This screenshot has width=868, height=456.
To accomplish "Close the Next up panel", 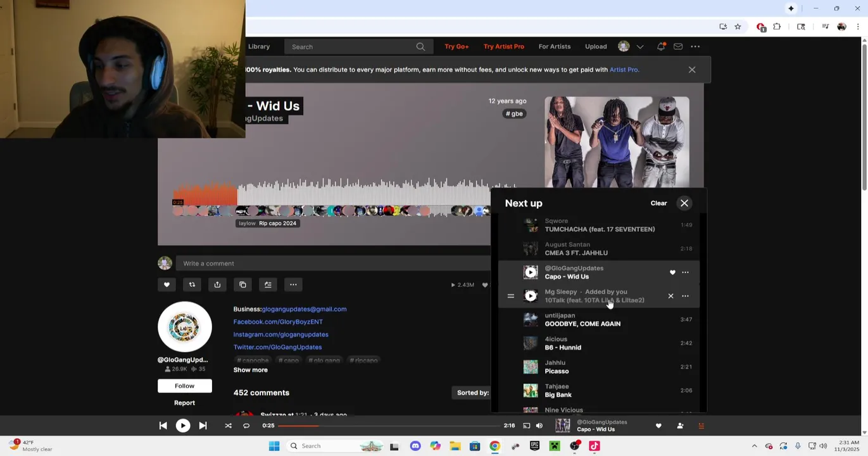I will click(684, 203).
